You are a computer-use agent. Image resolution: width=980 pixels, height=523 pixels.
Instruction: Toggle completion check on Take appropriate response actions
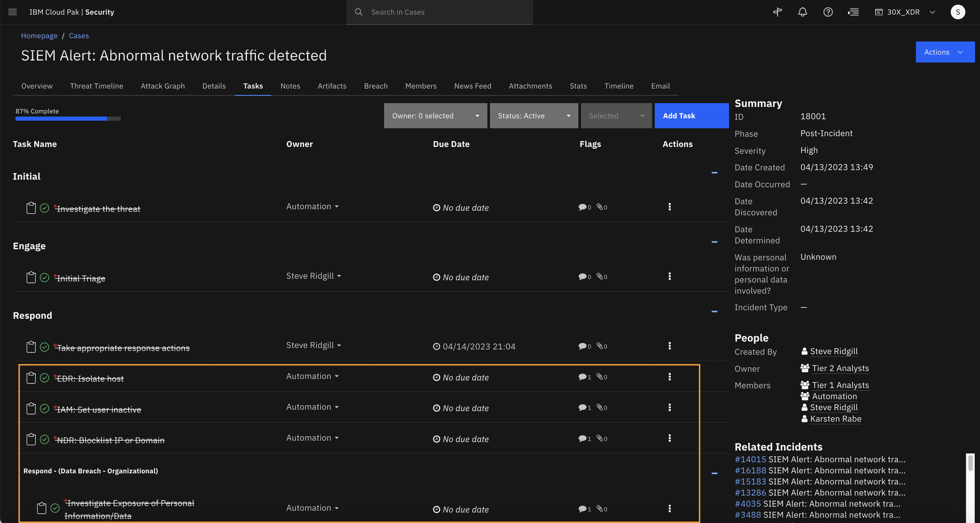pyautogui.click(x=44, y=347)
